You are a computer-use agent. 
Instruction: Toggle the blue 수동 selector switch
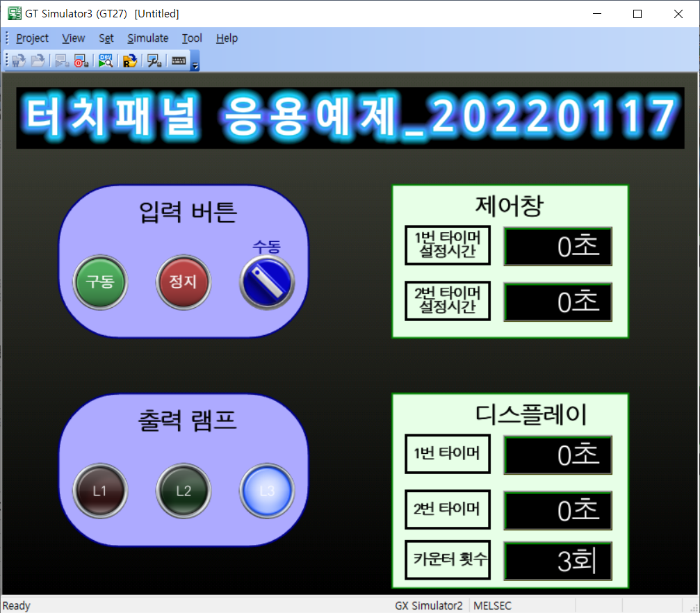point(267,282)
